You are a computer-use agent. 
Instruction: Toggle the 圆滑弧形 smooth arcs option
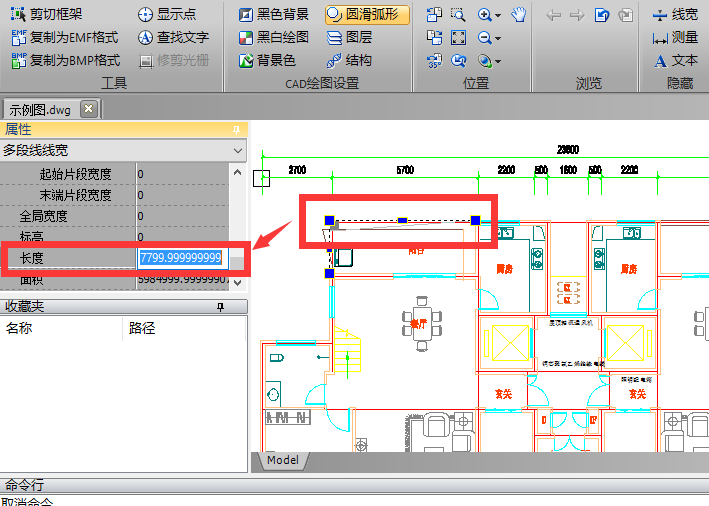[x=367, y=14]
